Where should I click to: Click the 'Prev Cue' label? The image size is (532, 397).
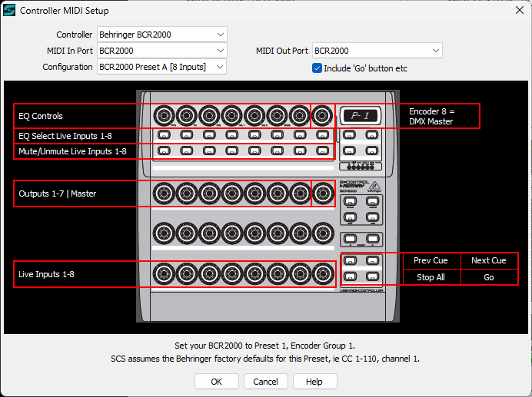(x=431, y=261)
